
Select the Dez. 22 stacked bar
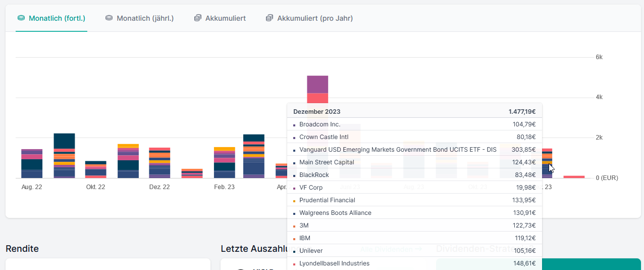click(159, 163)
